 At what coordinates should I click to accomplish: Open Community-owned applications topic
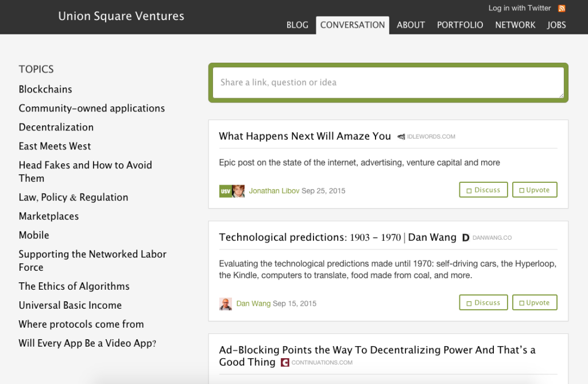click(x=92, y=109)
